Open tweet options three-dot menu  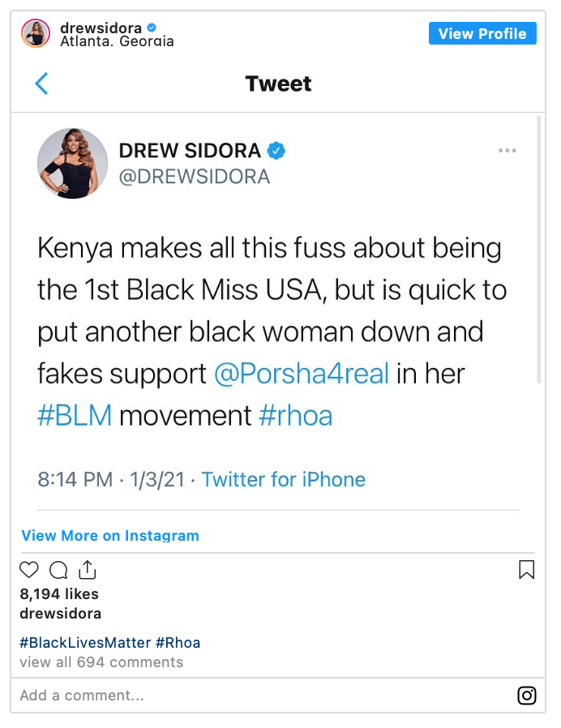click(x=507, y=151)
